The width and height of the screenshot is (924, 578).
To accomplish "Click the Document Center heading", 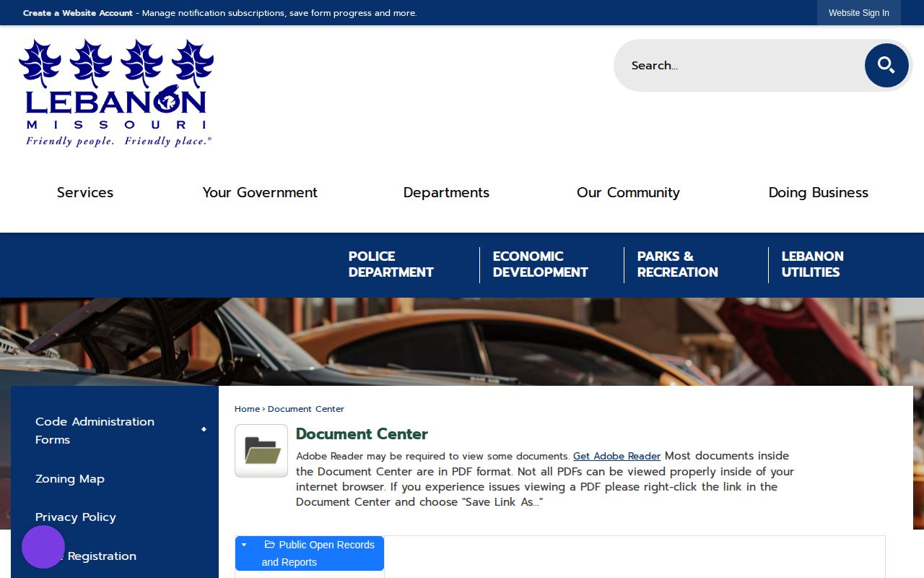I will (362, 434).
